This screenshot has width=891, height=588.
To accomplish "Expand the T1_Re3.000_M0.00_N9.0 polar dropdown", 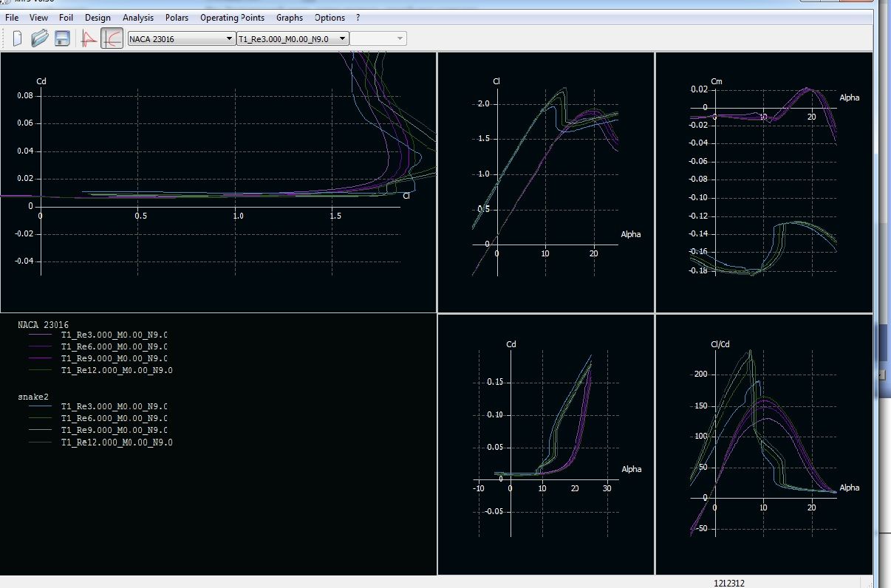I will [x=292, y=38].
